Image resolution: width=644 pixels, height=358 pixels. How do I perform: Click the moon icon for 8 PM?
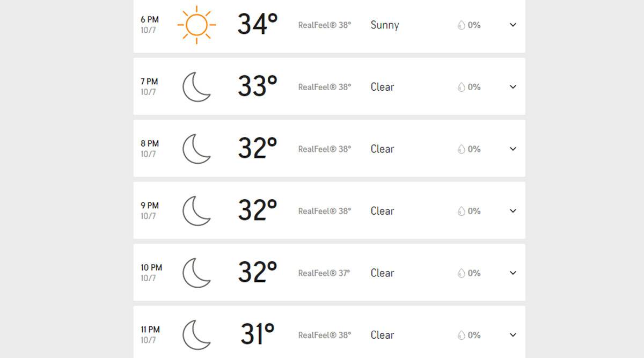197,149
